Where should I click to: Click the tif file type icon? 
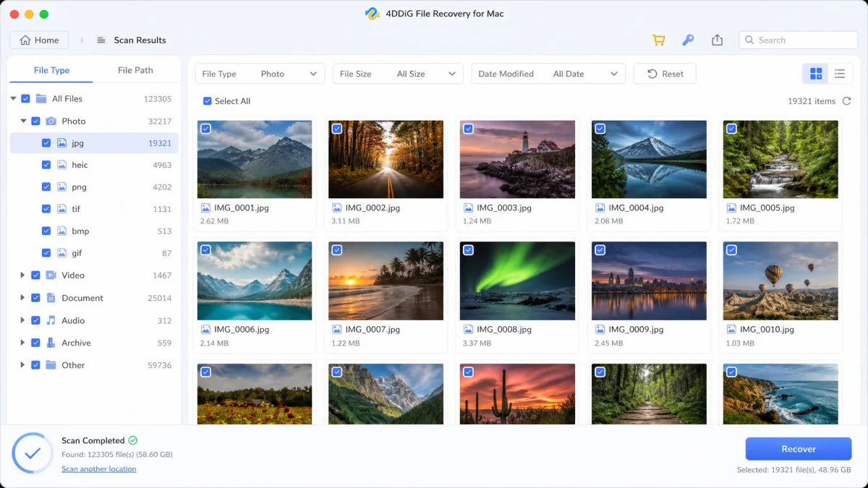(61, 209)
